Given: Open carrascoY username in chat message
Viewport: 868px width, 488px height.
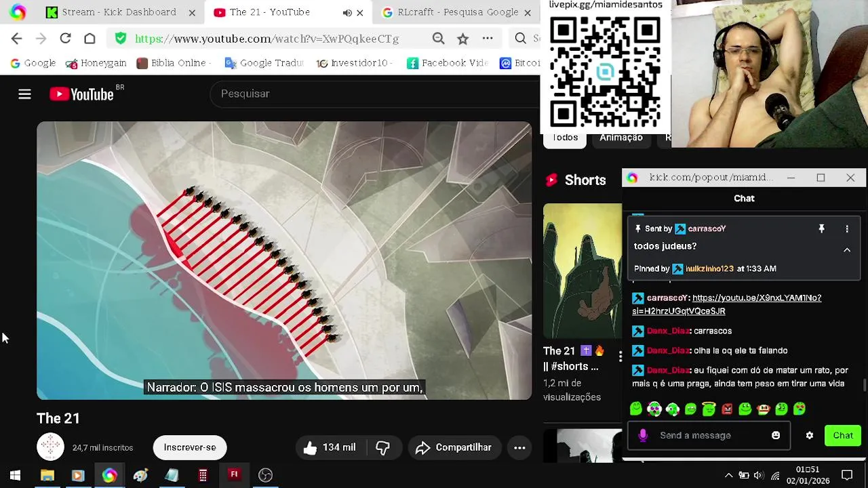Looking at the screenshot, I should coord(668,298).
